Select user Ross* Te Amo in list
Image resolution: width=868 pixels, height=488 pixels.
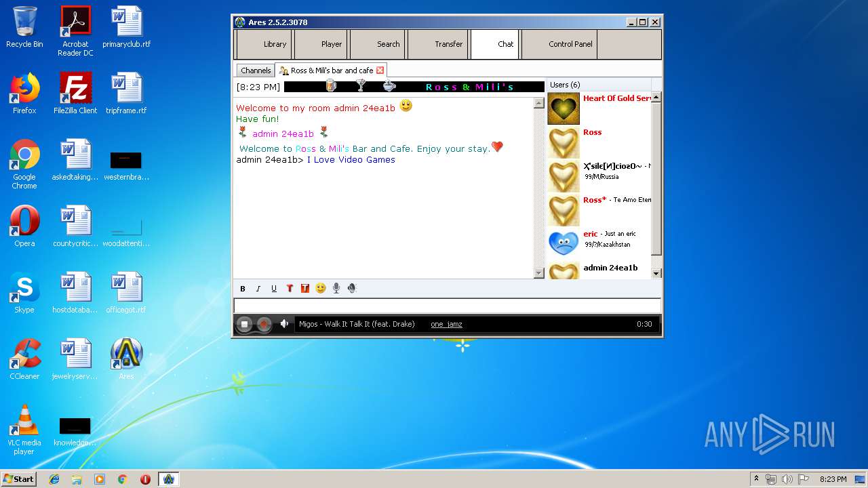(x=599, y=210)
